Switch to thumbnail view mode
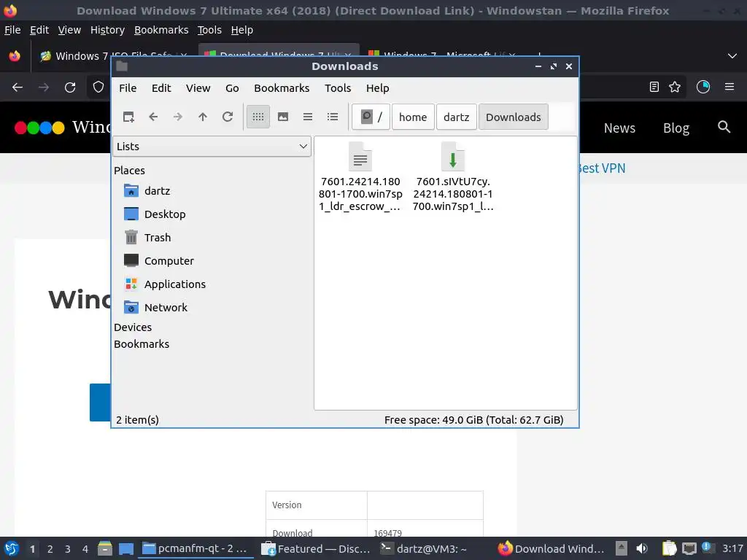 coord(283,117)
